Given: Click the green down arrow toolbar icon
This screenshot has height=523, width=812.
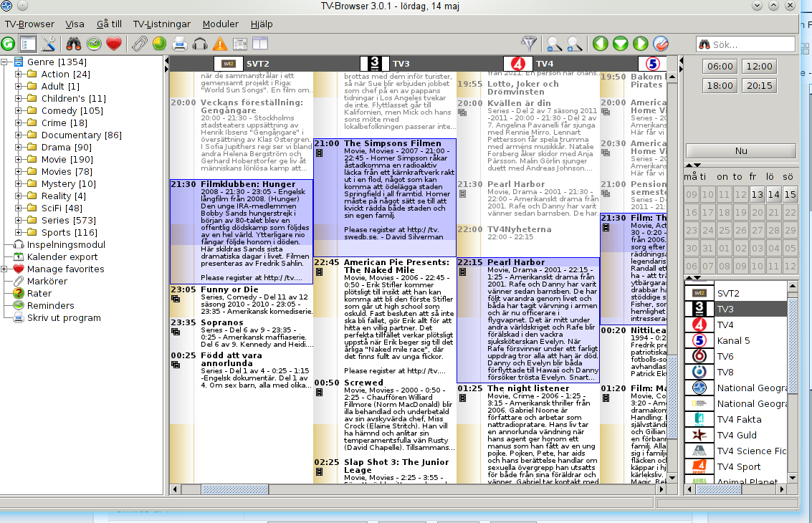Looking at the screenshot, I should pos(621,44).
